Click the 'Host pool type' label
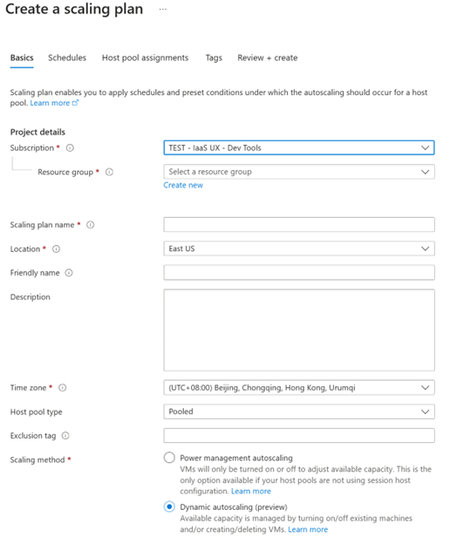450x544 pixels. point(36,412)
